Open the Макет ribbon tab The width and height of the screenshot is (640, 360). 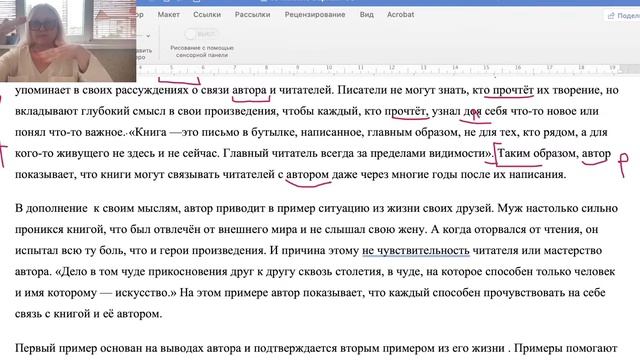[x=169, y=14]
